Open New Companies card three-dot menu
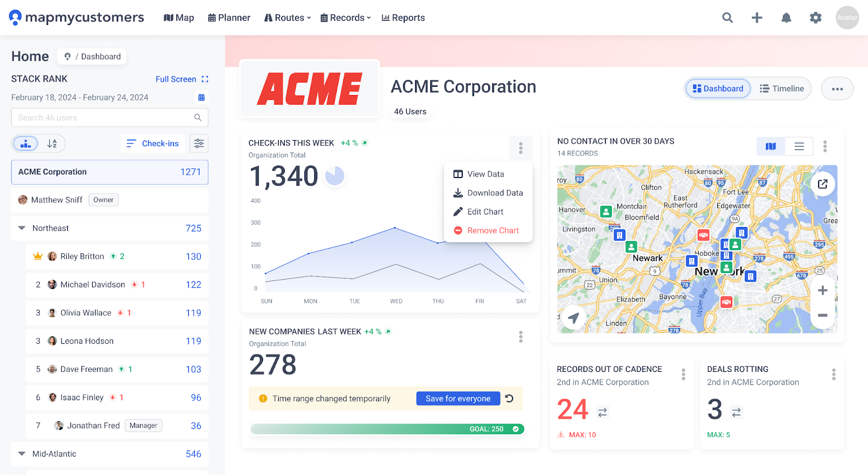868x475 pixels. point(521,337)
